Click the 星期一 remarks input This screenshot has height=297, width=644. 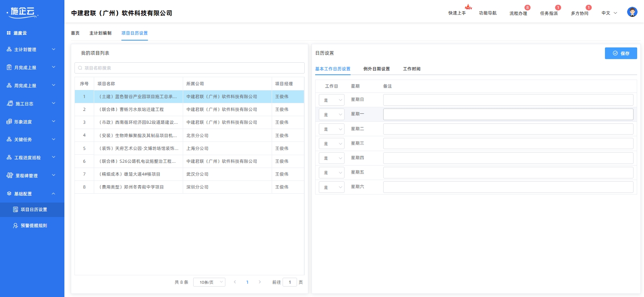click(x=508, y=114)
